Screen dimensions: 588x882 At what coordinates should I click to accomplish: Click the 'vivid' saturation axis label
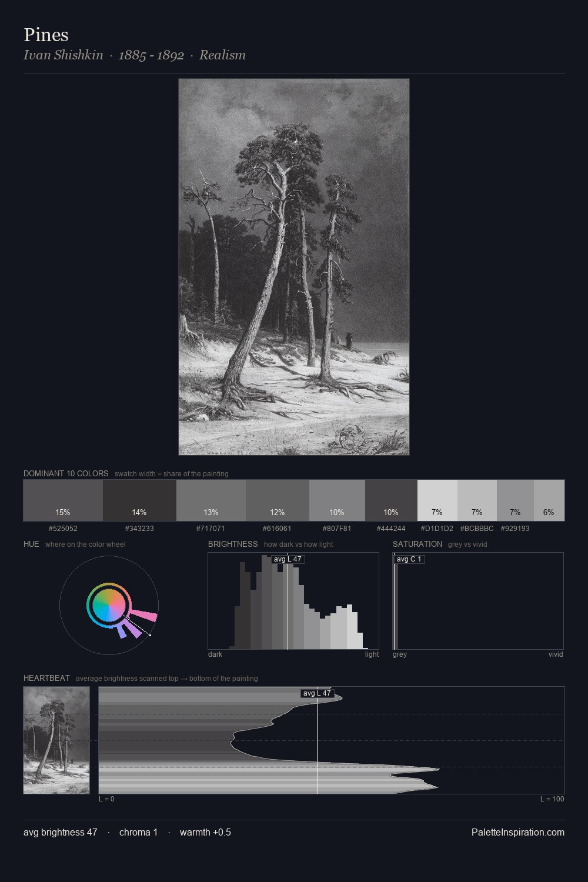tap(556, 654)
